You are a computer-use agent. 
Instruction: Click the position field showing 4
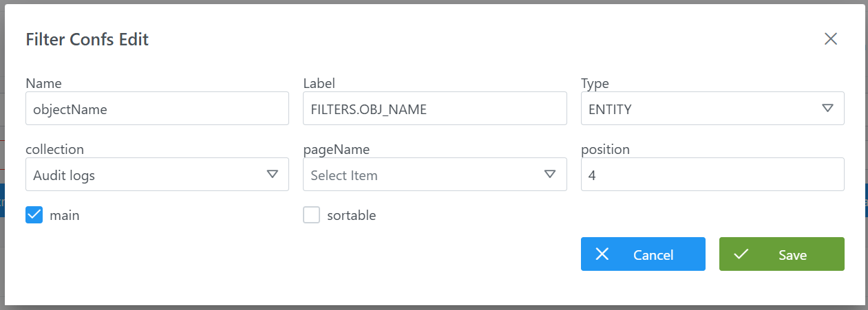click(x=712, y=175)
